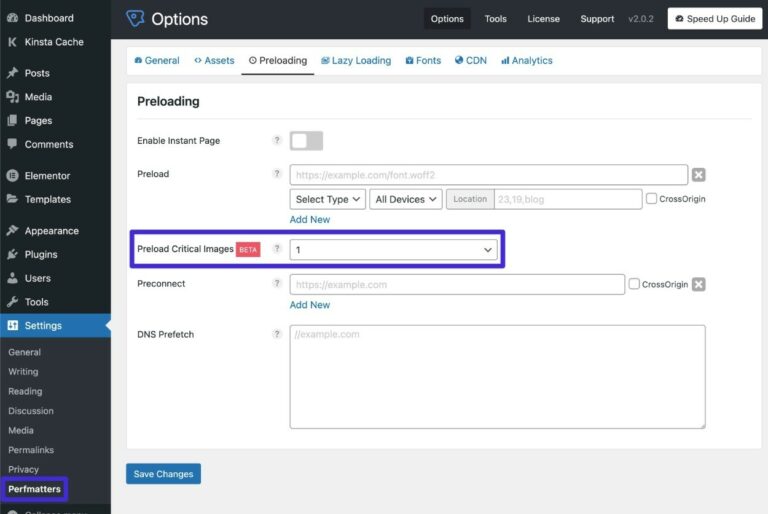Delete the Preconnect row using its X icon
768x514 pixels.
tap(699, 284)
